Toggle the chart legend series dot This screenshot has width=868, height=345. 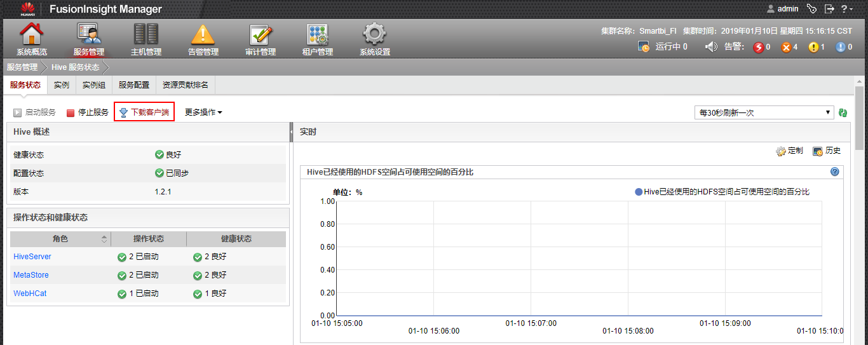coord(639,191)
